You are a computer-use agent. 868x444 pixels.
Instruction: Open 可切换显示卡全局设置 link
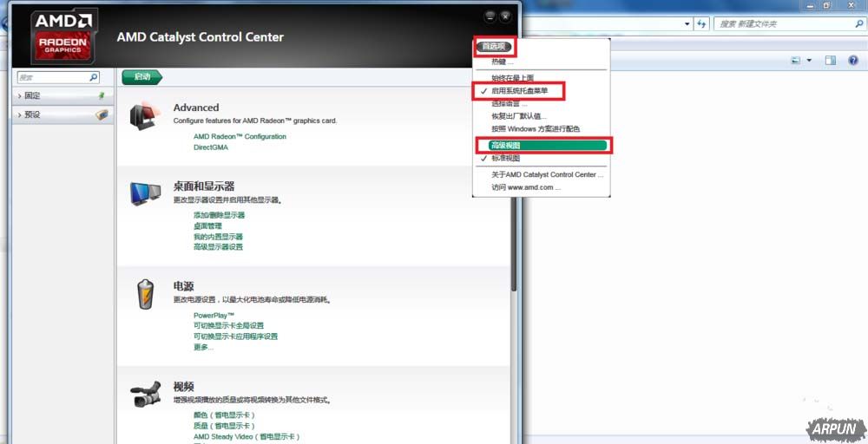pyautogui.click(x=228, y=326)
